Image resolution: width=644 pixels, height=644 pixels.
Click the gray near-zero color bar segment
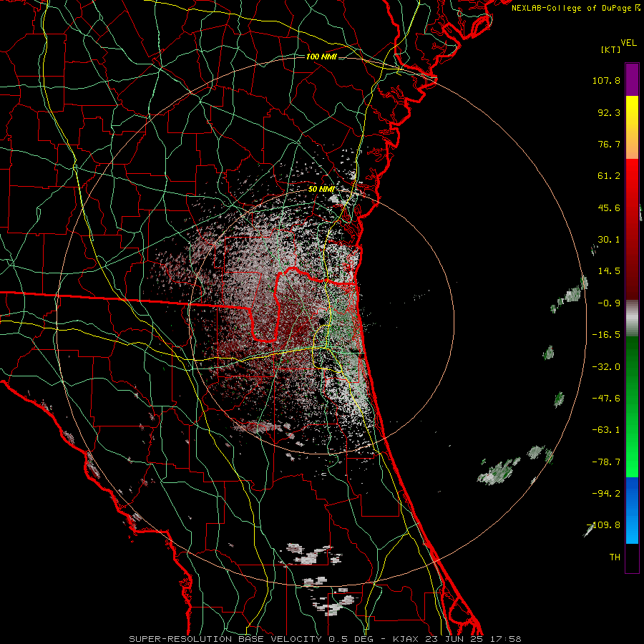(x=632, y=316)
